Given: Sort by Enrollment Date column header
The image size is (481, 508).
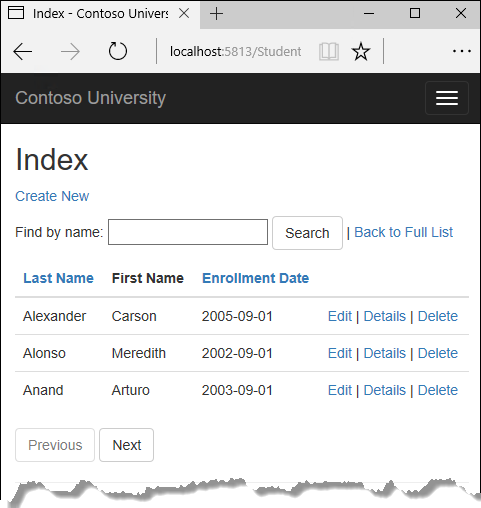Looking at the screenshot, I should click(255, 278).
